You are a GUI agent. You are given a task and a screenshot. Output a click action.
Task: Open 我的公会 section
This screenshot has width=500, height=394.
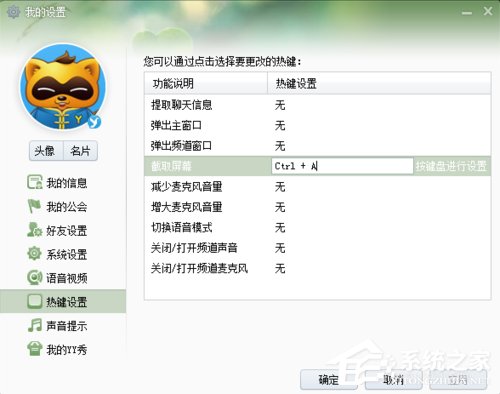click(x=63, y=207)
